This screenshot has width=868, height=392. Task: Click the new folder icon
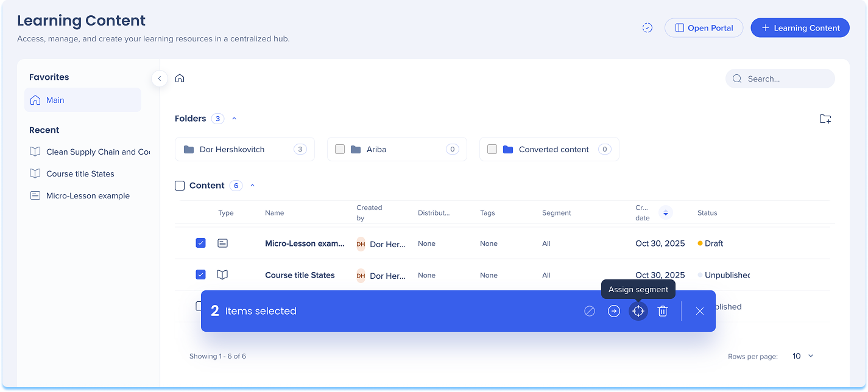[x=825, y=119]
